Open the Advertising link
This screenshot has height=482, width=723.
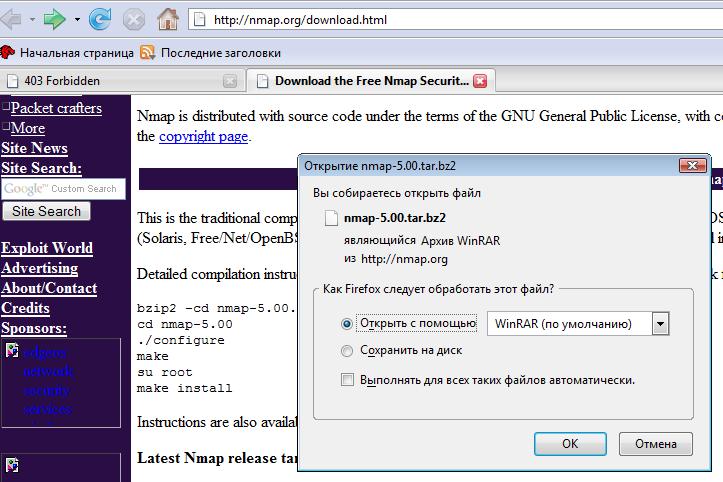[x=40, y=268]
